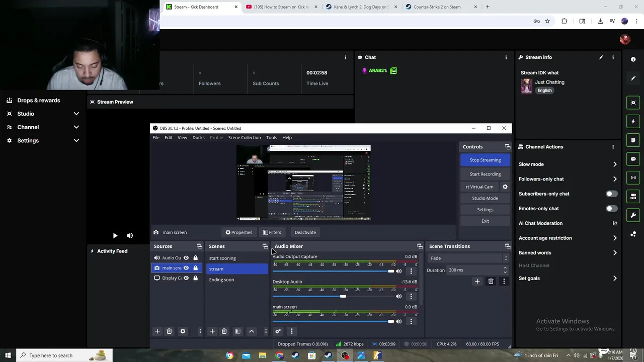Mute Desktop Audio speaker icon
The height and width of the screenshot is (362, 644).
click(399, 296)
